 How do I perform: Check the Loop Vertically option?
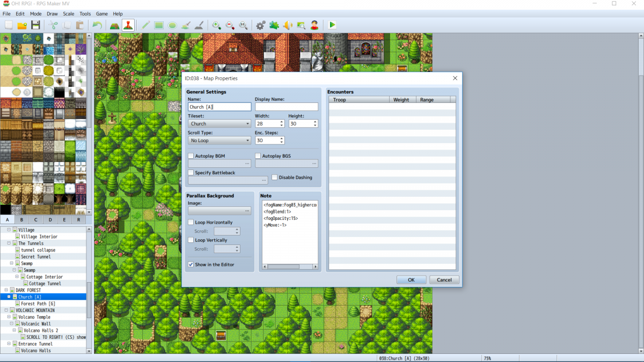pos(191,240)
